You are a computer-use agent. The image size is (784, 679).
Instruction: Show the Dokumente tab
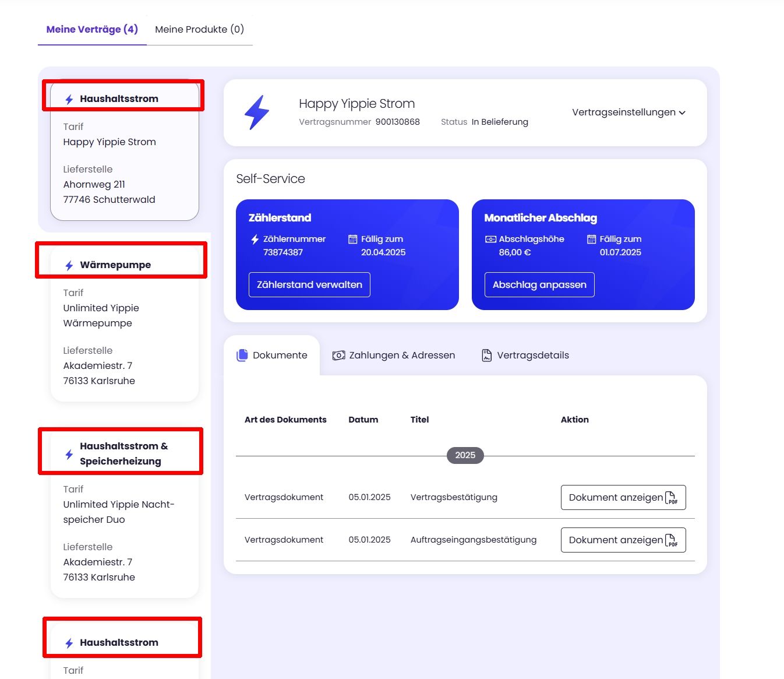272,356
